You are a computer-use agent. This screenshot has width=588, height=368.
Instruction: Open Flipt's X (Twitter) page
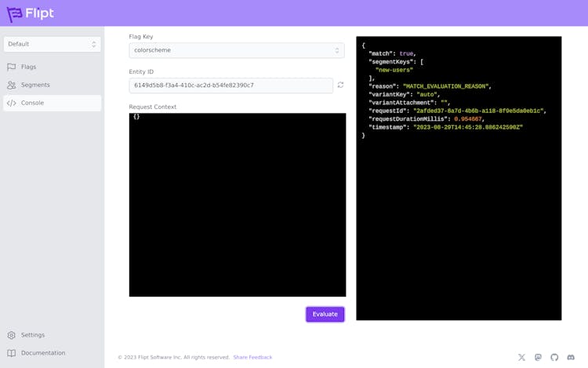(x=521, y=357)
